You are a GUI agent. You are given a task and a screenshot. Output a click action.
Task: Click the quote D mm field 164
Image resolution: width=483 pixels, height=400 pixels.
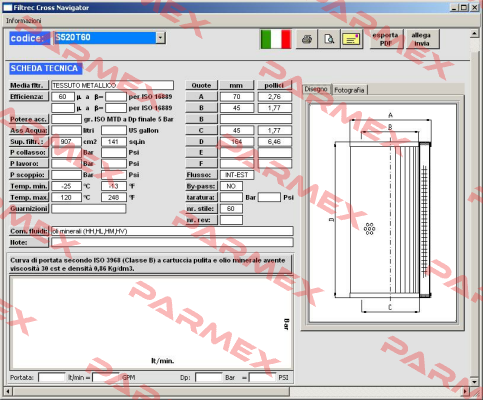click(237, 142)
